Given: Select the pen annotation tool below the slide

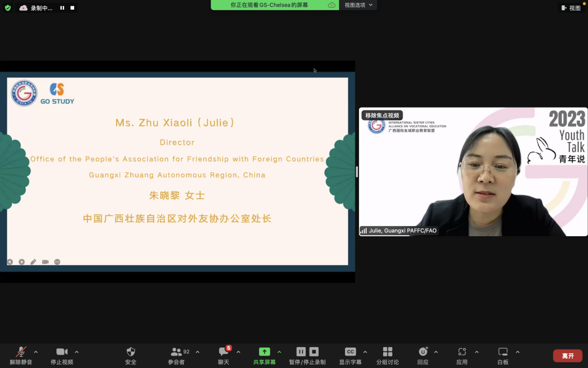Looking at the screenshot, I should pyautogui.click(x=33, y=262).
